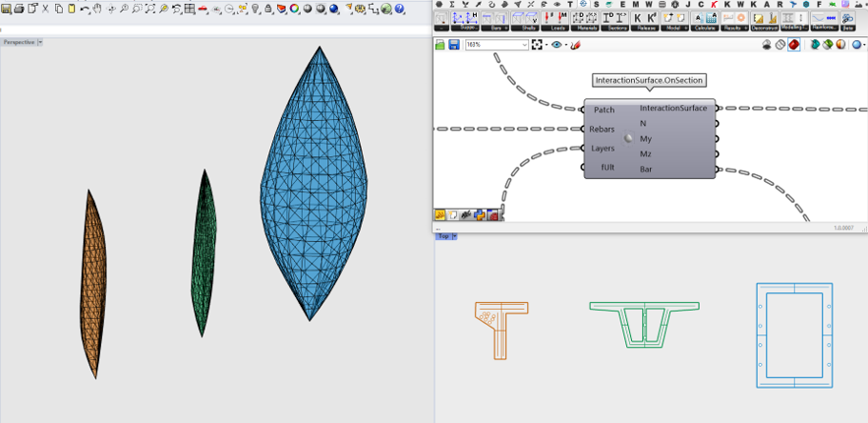Select the Pan hand tool
Viewport: 868px width, 423px height.
(x=98, y=9)
